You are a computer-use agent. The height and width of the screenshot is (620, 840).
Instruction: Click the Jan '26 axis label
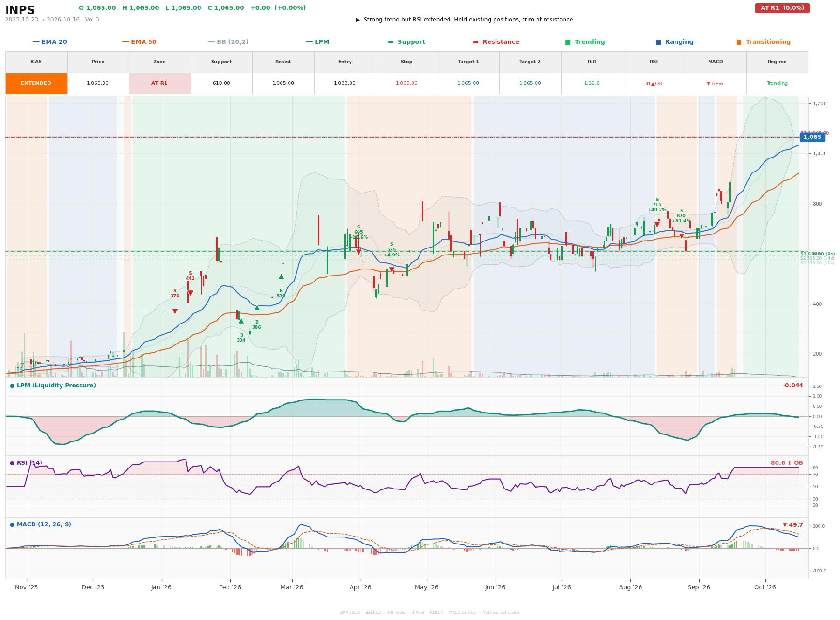click(x=161, y=587)
